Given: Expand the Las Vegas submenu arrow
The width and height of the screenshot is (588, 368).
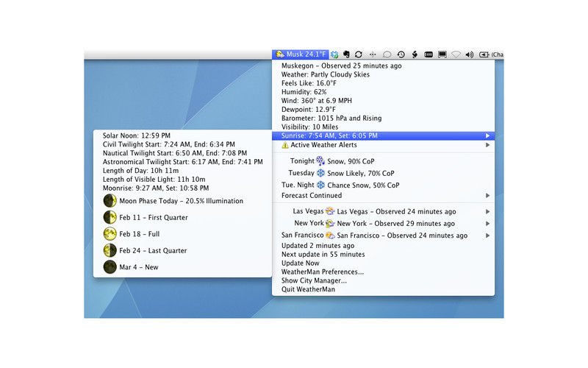Looking at the screenshot, I should 487,211.
